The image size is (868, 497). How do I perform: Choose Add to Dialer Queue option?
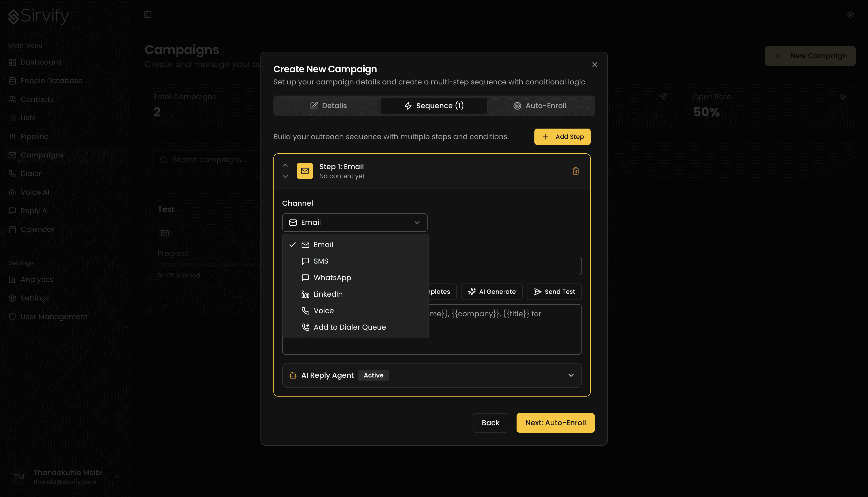click(x=349, y=327)
